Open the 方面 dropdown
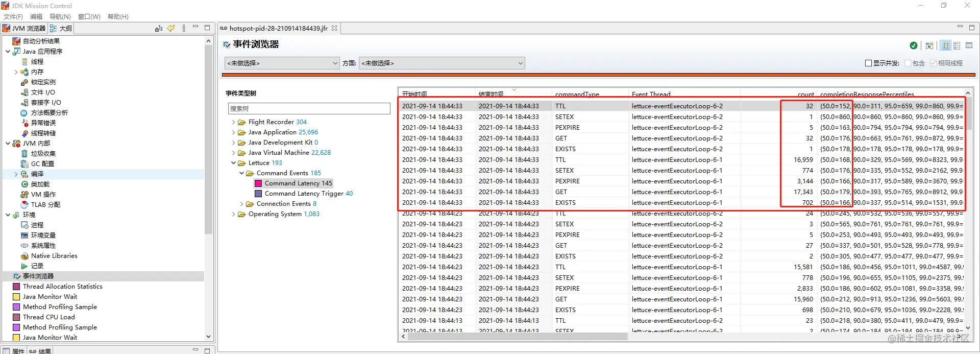980x354 pixels. click(x=442, y=63)
